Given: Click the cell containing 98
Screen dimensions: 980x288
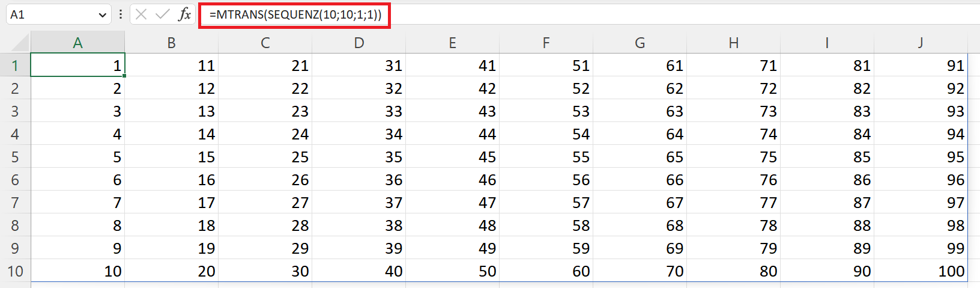Looking at the screenshot, I should pos(921,225).
